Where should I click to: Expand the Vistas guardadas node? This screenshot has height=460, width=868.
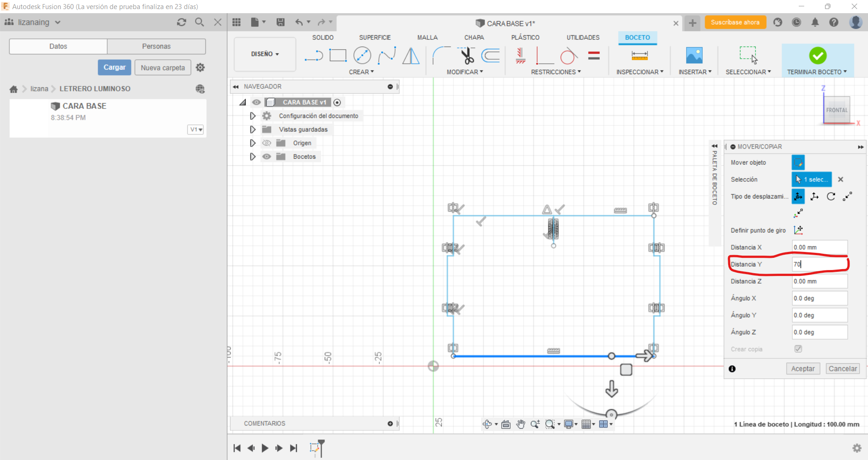coord(253,129)
